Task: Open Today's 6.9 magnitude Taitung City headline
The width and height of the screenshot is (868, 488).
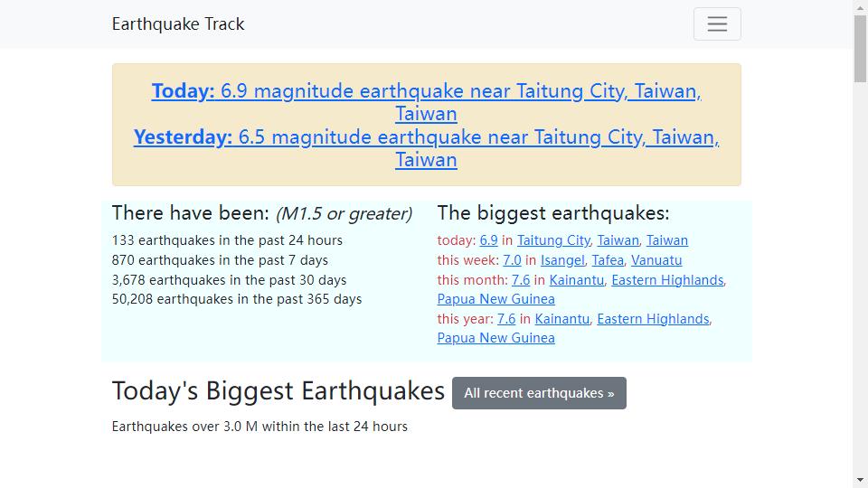Action: 426,91
